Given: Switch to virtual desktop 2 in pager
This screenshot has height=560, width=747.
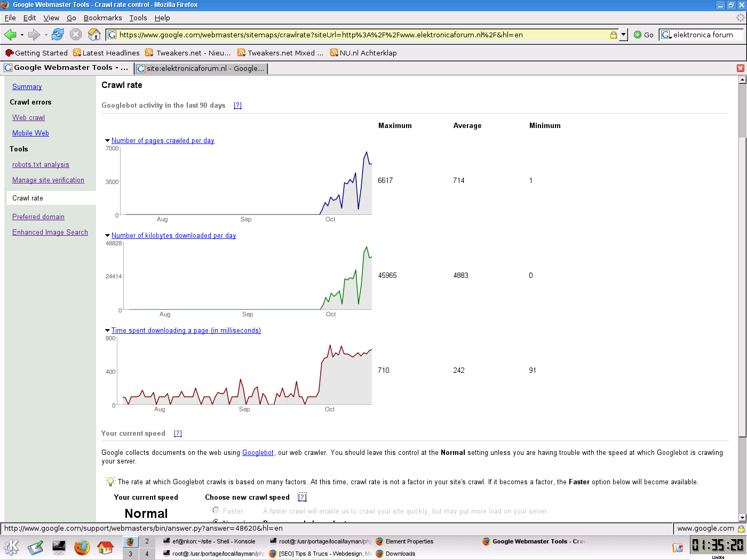Looking at the screenshot, I should point(147,541).
